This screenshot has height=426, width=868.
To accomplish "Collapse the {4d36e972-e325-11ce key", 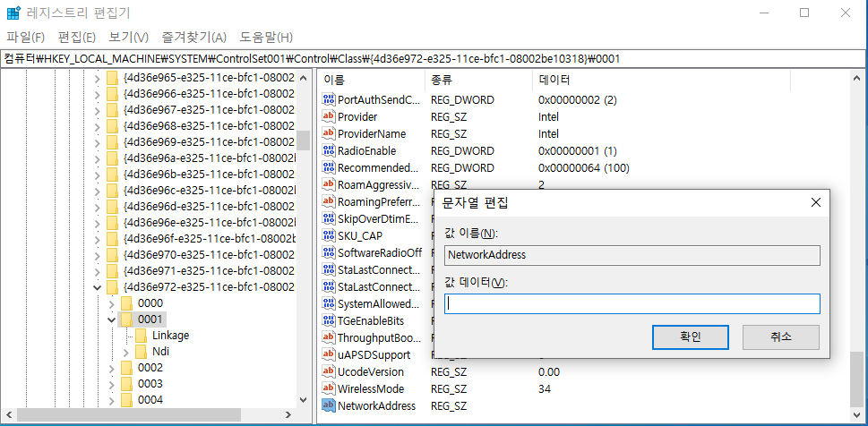I will (98, 287).
